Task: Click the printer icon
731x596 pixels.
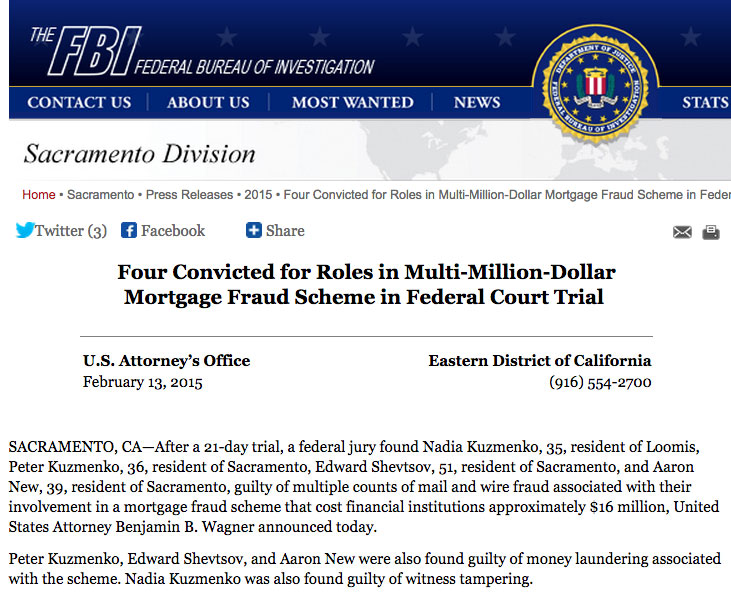Action: coord(711,232)
